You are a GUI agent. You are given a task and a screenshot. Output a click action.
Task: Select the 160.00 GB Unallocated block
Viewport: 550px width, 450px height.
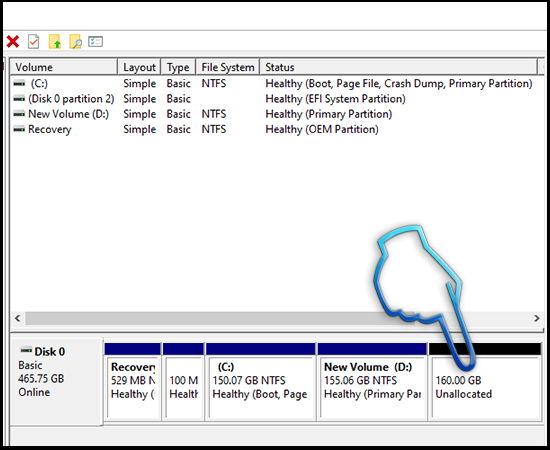(485, 382)
